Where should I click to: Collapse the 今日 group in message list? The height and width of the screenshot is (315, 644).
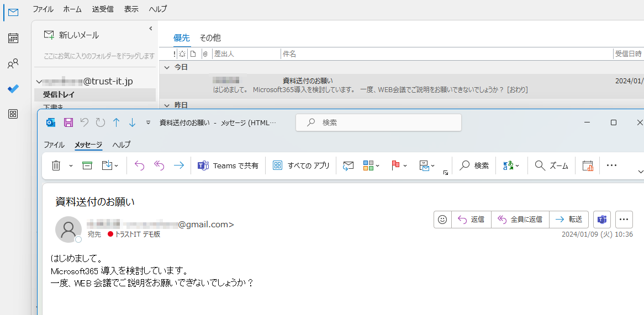coord(166,67)
